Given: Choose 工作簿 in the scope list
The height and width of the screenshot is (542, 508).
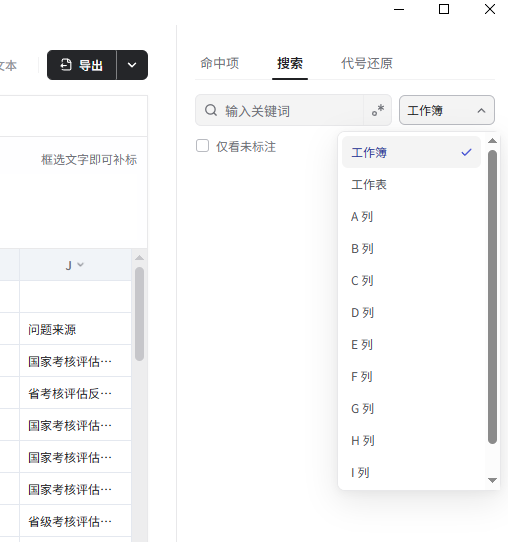Looking at the screenshot, I should click(x=411, y=152).
